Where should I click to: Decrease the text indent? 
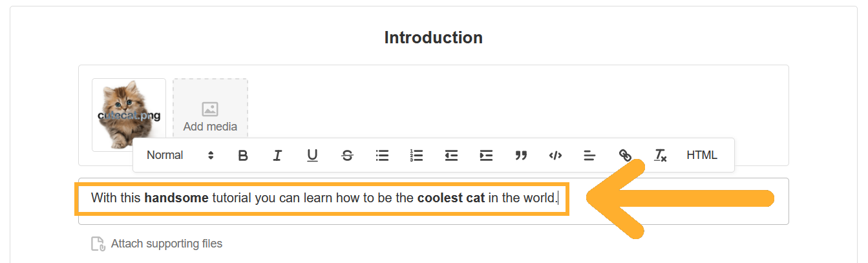click(451, 156)
